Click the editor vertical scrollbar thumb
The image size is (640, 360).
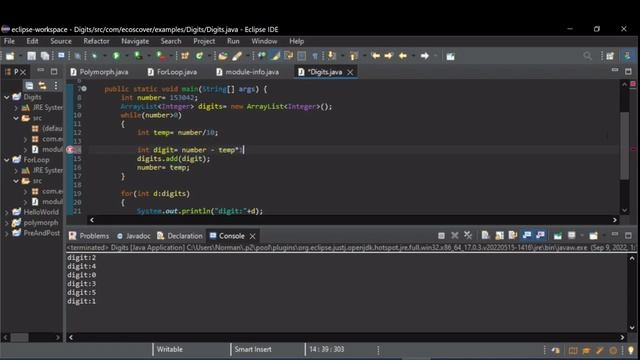pyautogui.click(x=624, y=145)
